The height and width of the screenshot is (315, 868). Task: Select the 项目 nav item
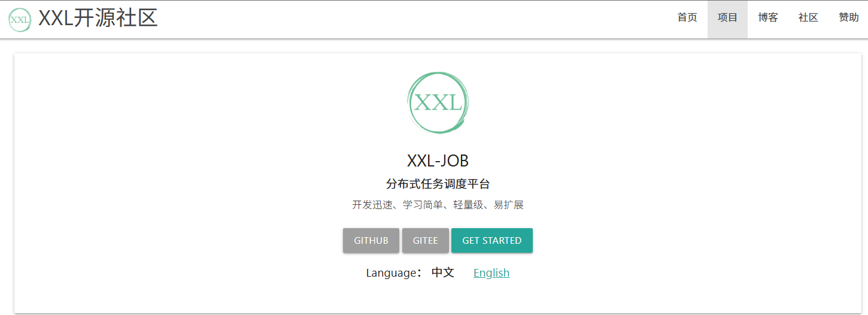(x=727, y=19)
